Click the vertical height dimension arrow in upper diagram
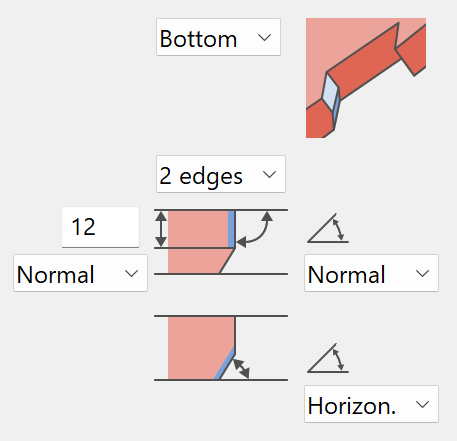The image size is (457, 441). tap(161, 229)
